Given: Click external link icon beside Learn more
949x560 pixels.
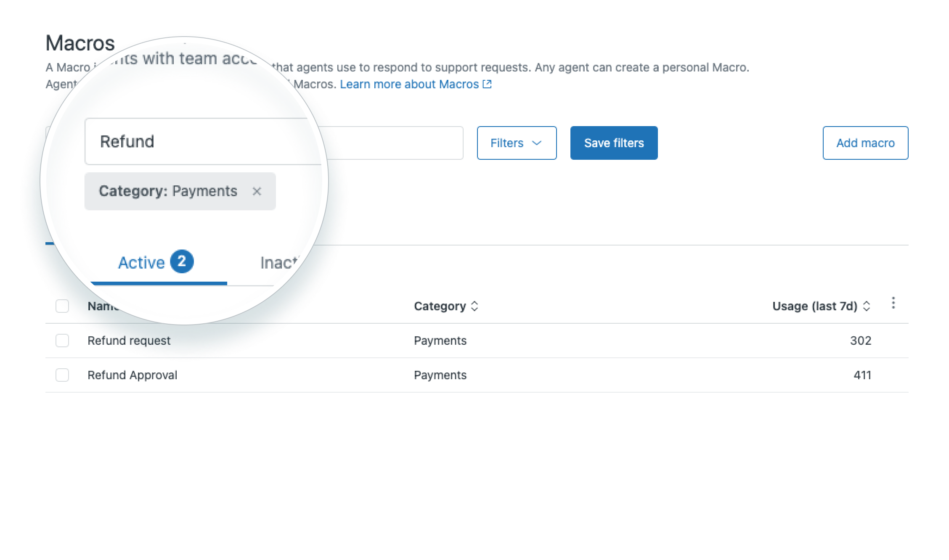Looking at the screenshot, I should [x=487, y=84].
